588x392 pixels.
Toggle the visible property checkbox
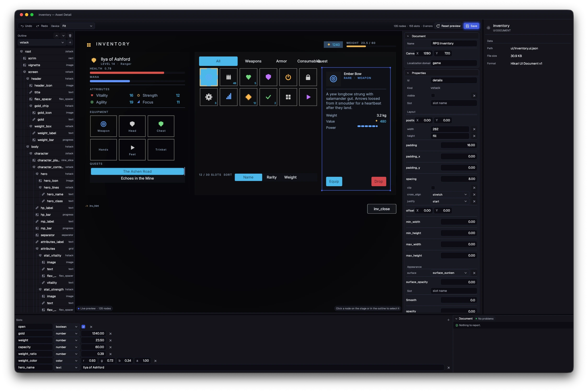(x=433, y=96)
